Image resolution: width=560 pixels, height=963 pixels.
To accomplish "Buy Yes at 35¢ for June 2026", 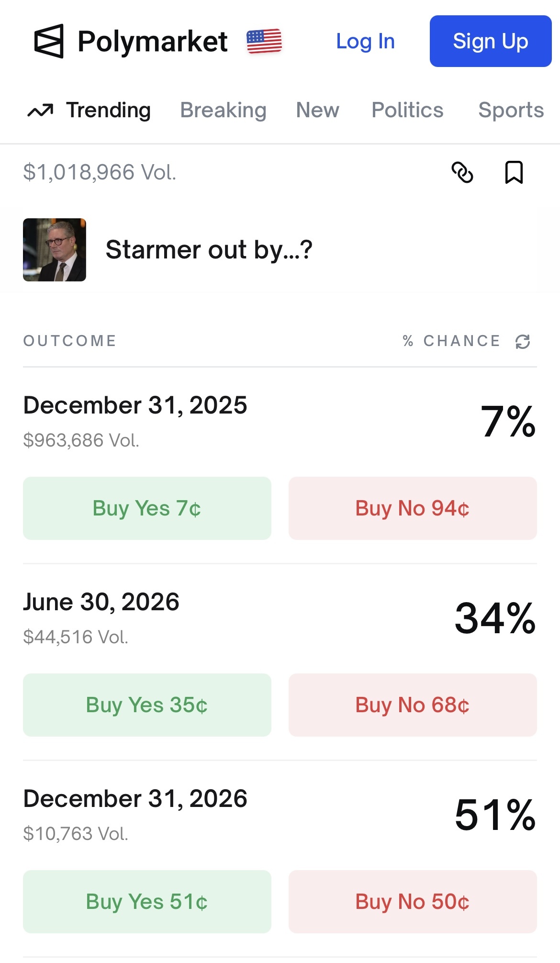I will click(147, 705).
